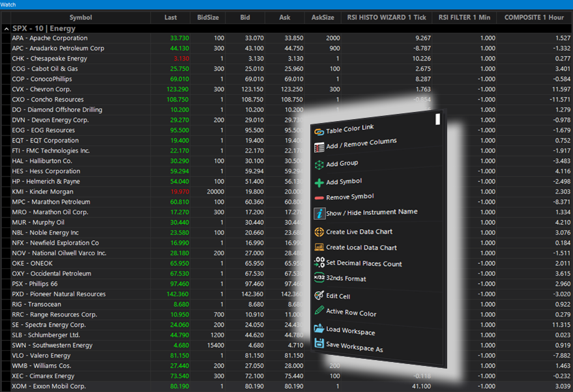Click Chesapeake's RSI Histo Wizard value 10.226
The width and height of the screenshot is (573, 392).
click(x=421, y=59)
